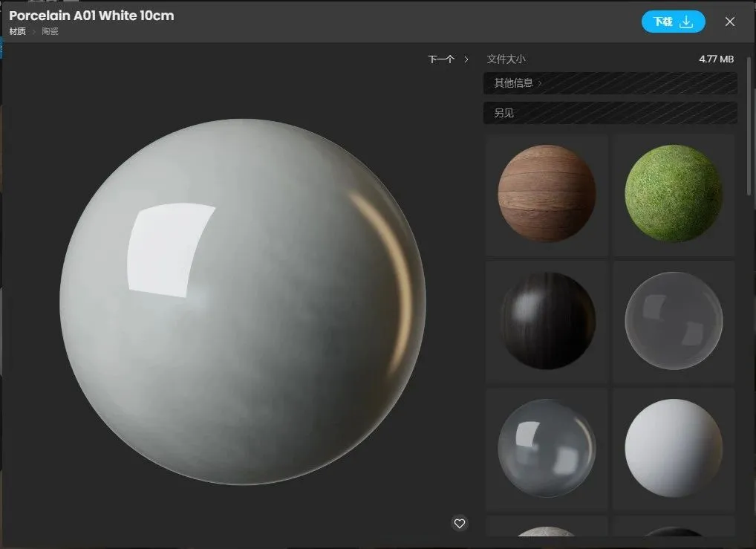Go to the next material via 下一个
756x549 pixels.
click(x=448, y=59)
